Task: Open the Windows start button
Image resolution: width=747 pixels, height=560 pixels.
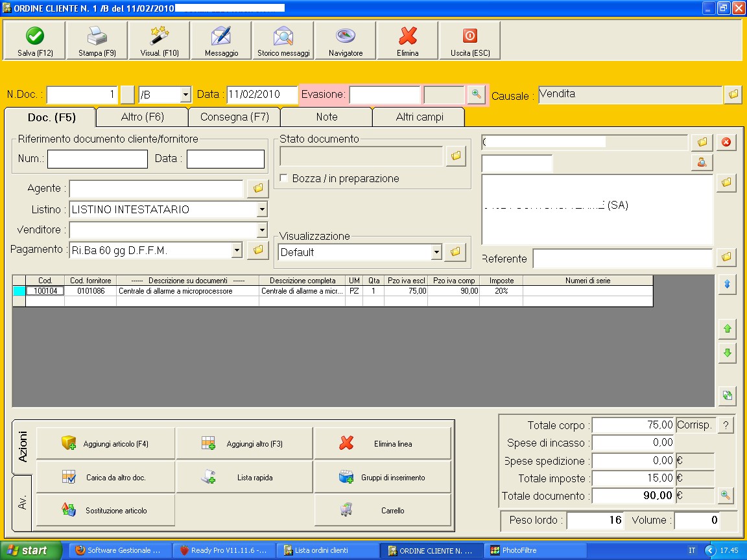Action: pyautogui.click(x=31, y=550)
